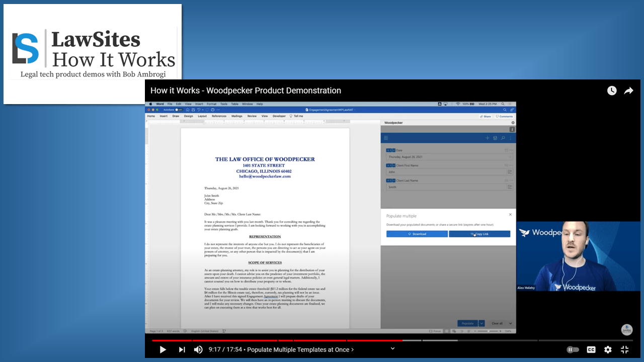Search fields in Woodpecker panel
Image resolution: width=644 pixels, height=362 pixels.
point(503,138)
